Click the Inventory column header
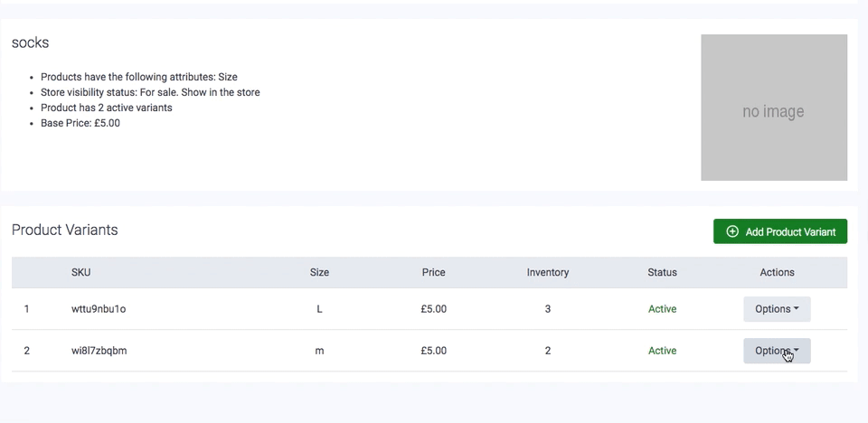 548,272
